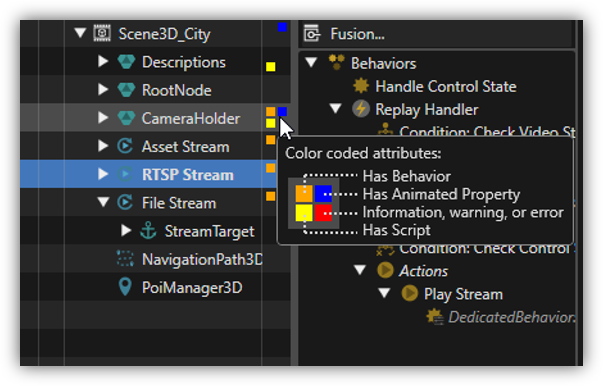The image size is (603, 386).
Task: Collapse the Behaviors section
Action: point(311,62)
